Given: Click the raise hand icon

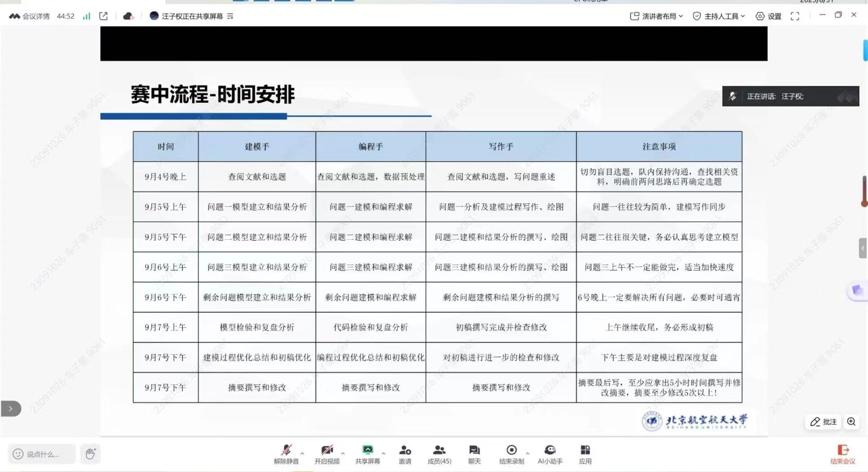Looking at the screenshot, I should click(90, 454).
